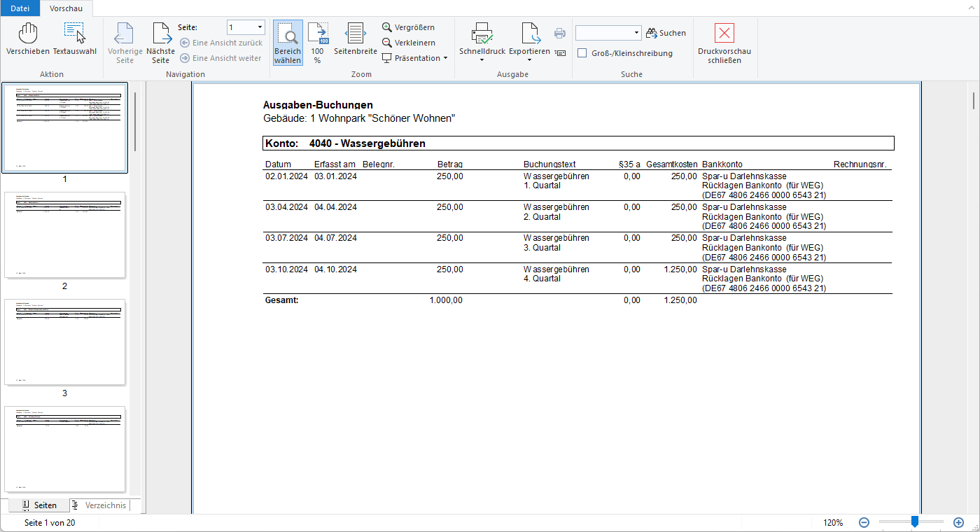
Task: Click the thumbnail panel scrollbar
Action: (135, 122)
